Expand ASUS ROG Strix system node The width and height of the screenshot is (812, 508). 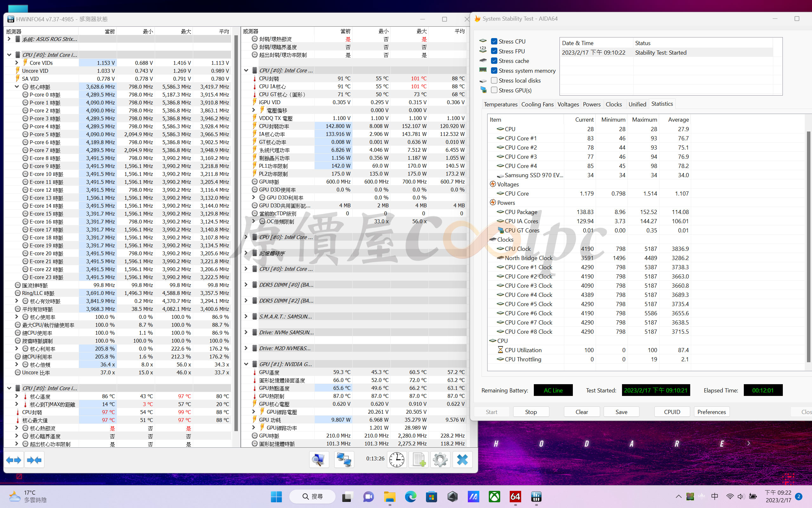click(x=9, y=39)
